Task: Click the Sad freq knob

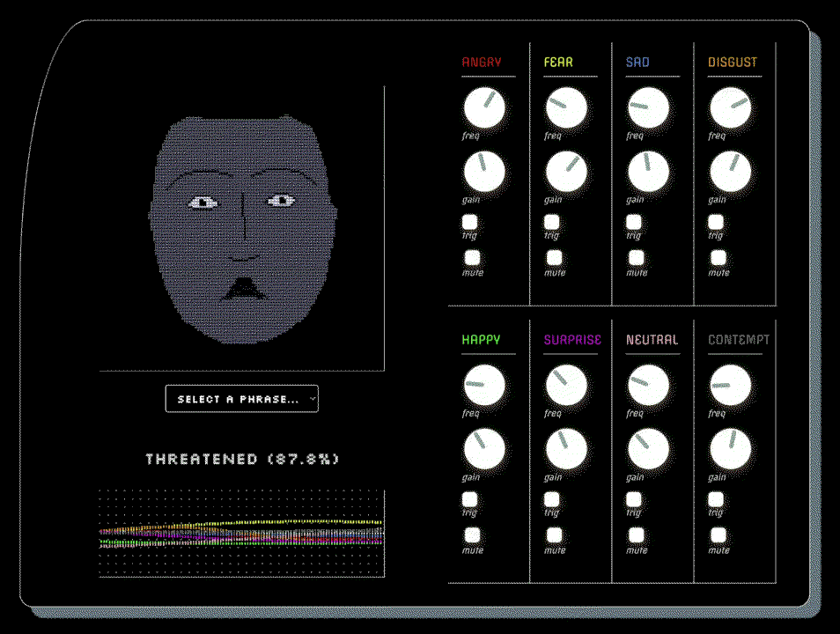Action: click(x=648, y=107)
